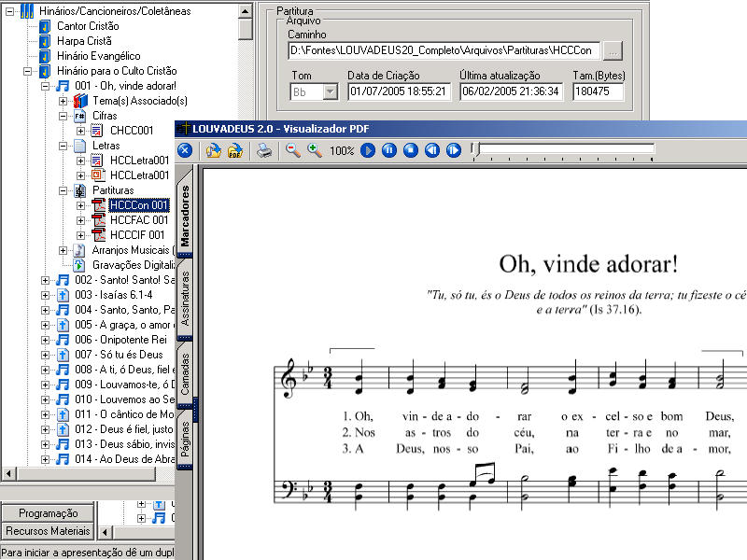The height and width of the screenshot is (560, 747).
Task: Click the Caminho file path field
Action: 444,50
